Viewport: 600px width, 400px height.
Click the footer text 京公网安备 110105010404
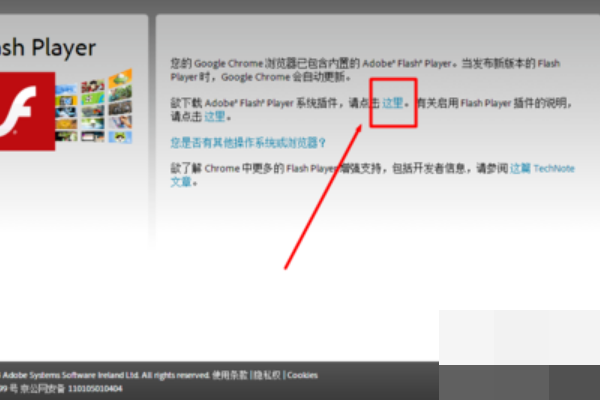(x=72, y=389)
